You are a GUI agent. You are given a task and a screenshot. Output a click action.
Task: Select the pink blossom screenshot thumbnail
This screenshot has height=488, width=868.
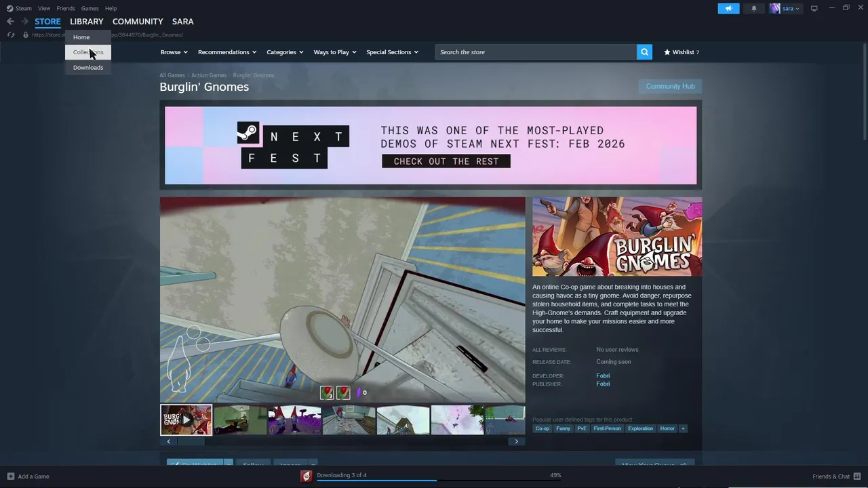tap(457, 420)
